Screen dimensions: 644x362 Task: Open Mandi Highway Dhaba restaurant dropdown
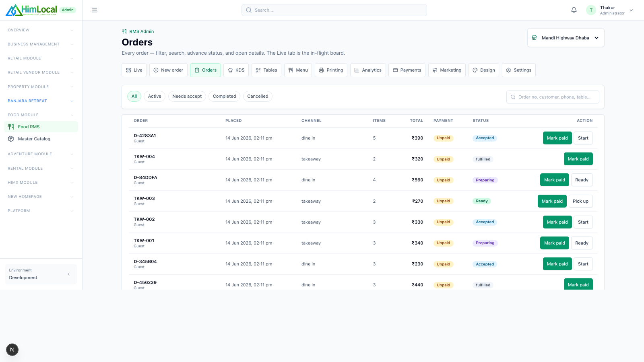pos(566,38)
